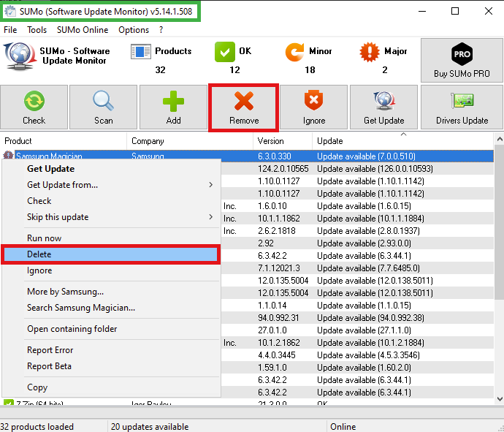Viewport: 504px width, 432px height.
Task: Choose Report Beta in context menu
Action: [x=110, y=366]
